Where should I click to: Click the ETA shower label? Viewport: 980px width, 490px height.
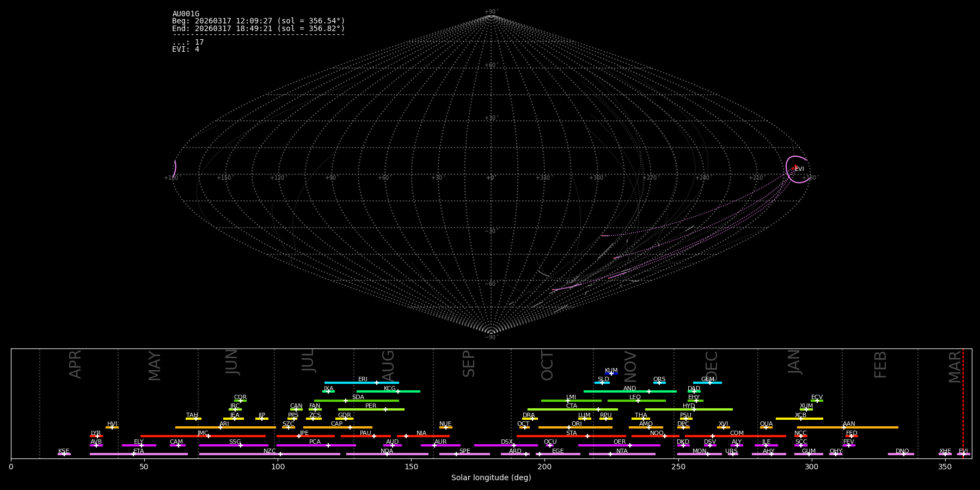click(x=139, y=451)
